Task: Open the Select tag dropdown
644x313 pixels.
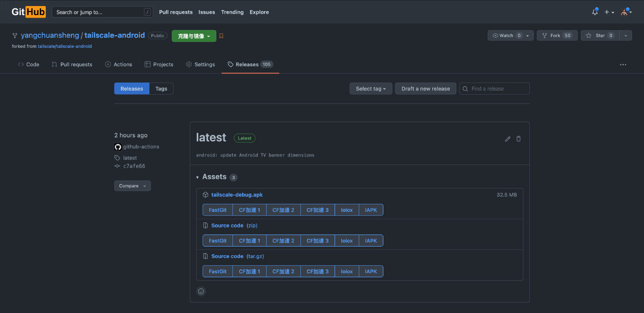Action: pyautogui.click(x=370, y=89)
